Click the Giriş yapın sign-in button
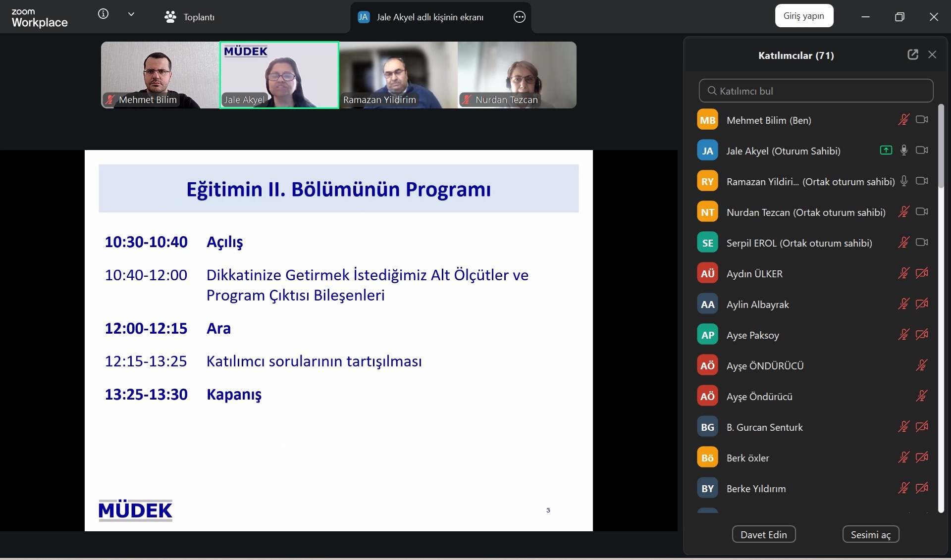 (803, 16)
